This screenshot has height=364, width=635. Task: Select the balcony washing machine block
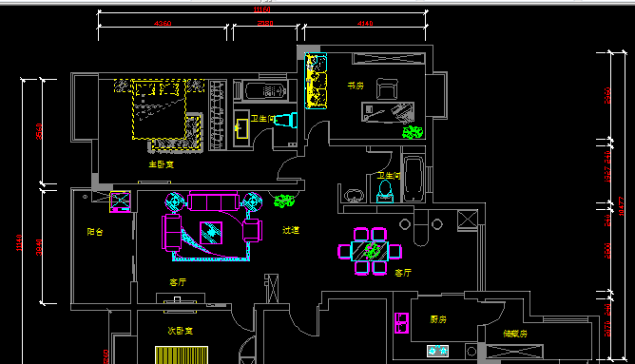[121, 201]
